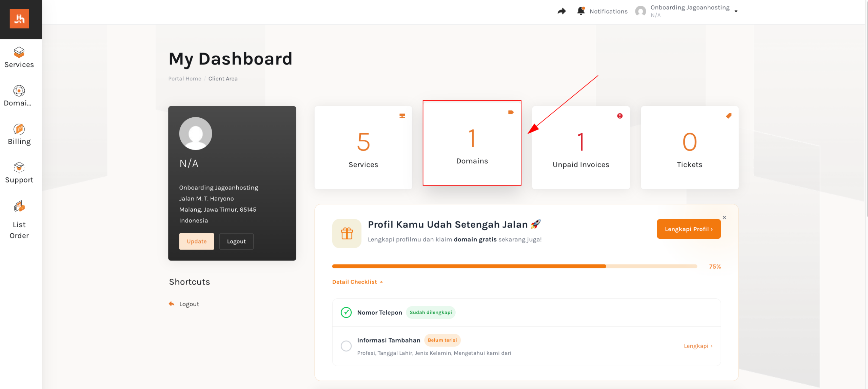This screenshot has width=868, height=389.
Task: Open the Notifications bell icon
Action: pos(581,11)
